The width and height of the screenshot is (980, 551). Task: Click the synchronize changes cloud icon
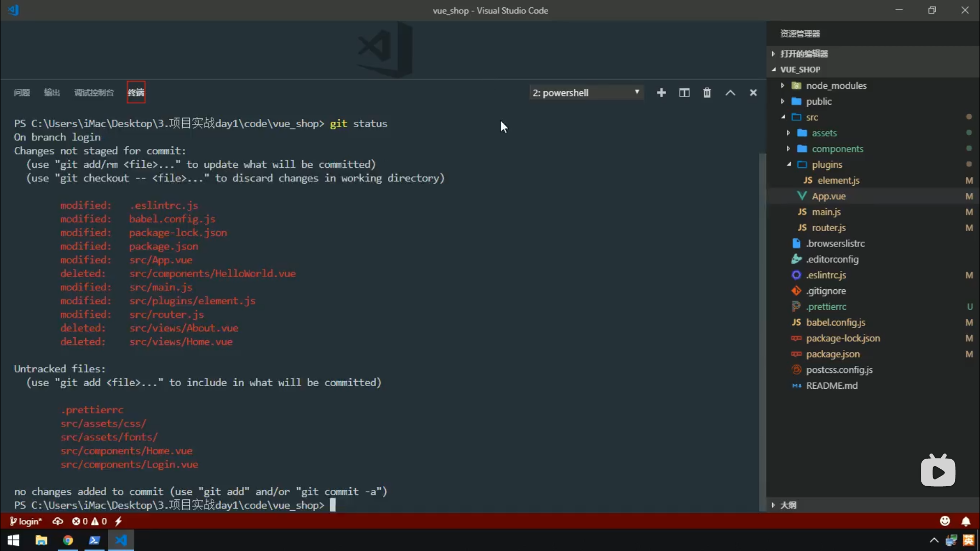[x=58, y=521]
